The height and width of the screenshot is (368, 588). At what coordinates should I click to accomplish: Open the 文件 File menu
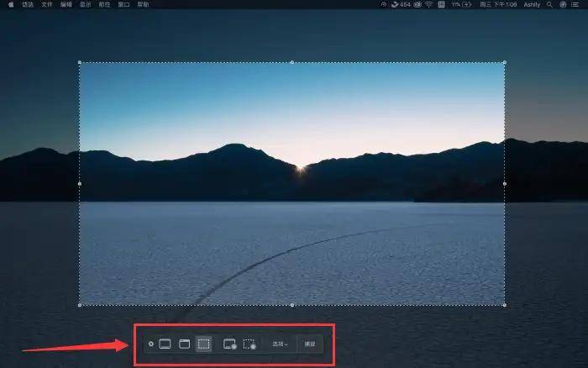click(47, 4)
